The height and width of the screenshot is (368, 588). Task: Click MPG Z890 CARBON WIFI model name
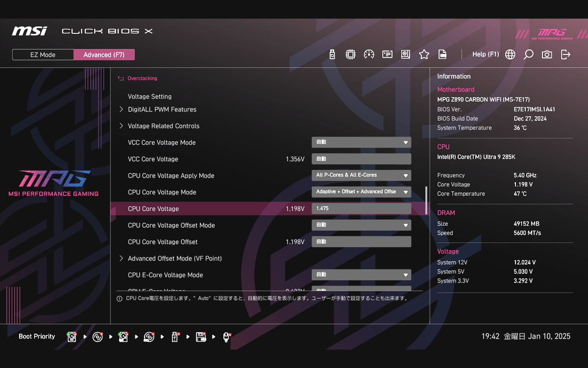coord(483,100)
